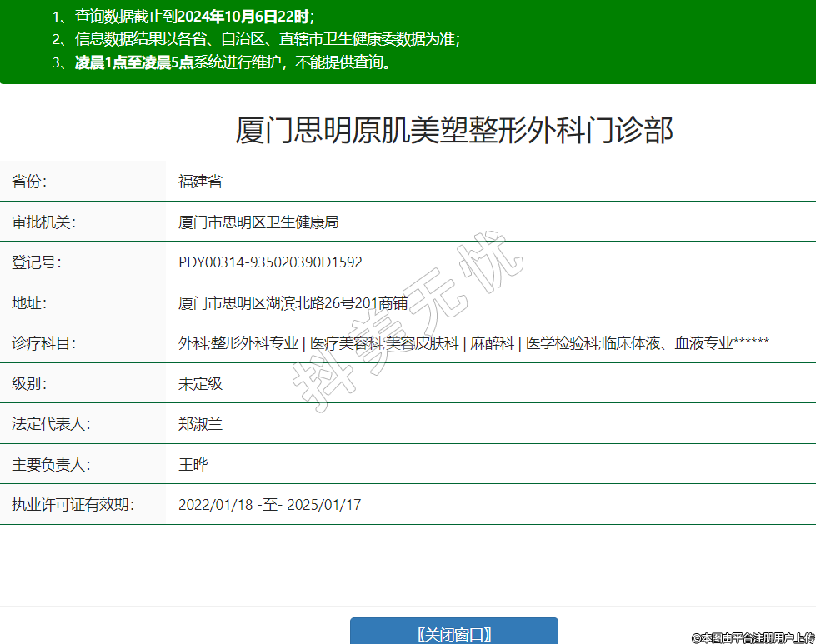Select the person-in-charge name 王晔
816x644 pixels.
193,465
